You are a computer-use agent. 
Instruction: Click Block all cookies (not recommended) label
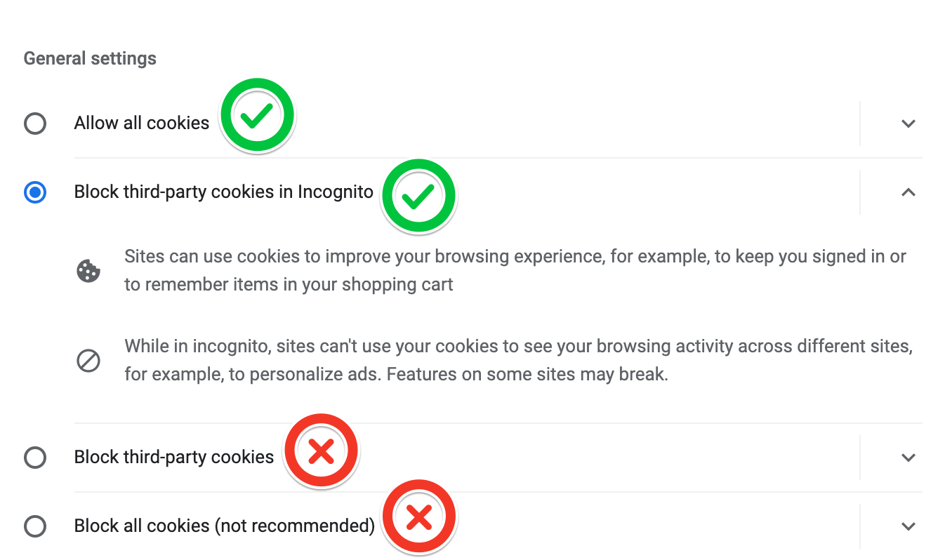224,526
